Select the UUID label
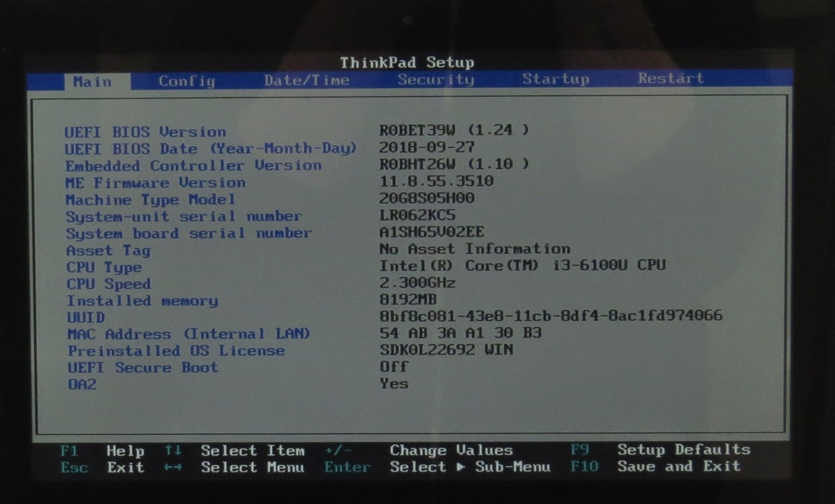This screenshot has width=835, height=504. click(86, 318)
